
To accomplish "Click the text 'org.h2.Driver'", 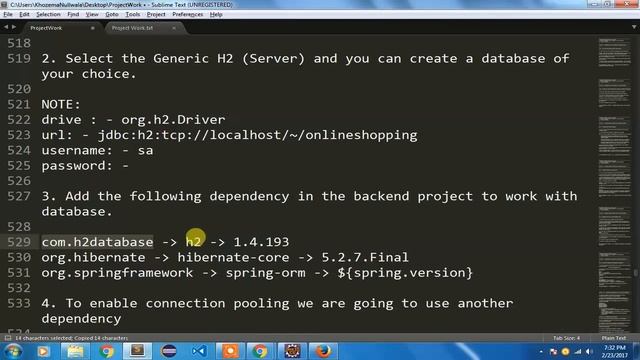I will 173,120.
